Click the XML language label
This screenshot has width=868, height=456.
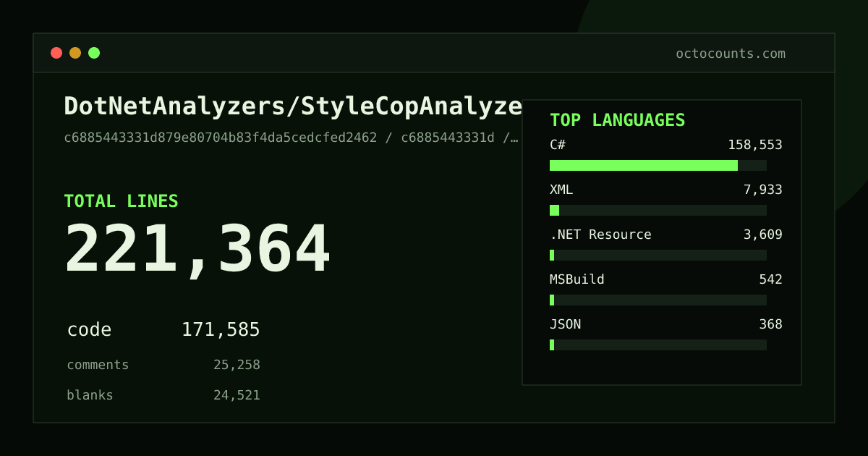(561, 190)
